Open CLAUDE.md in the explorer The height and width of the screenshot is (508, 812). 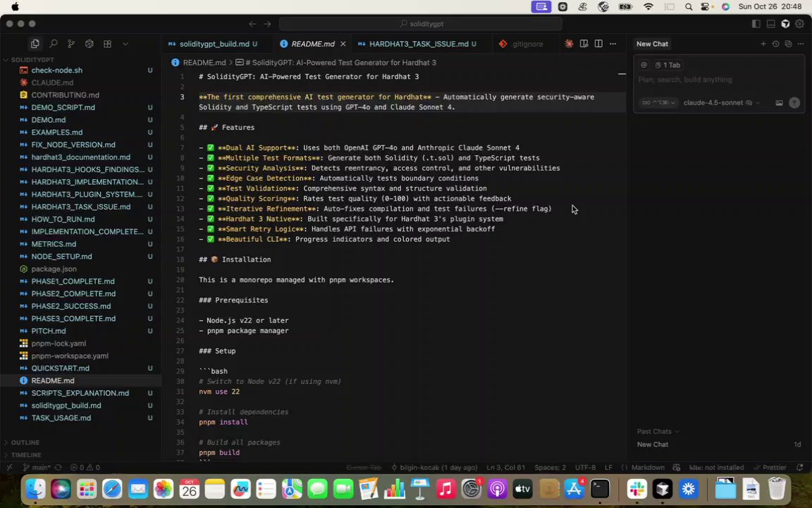click(x=51, y=83)
